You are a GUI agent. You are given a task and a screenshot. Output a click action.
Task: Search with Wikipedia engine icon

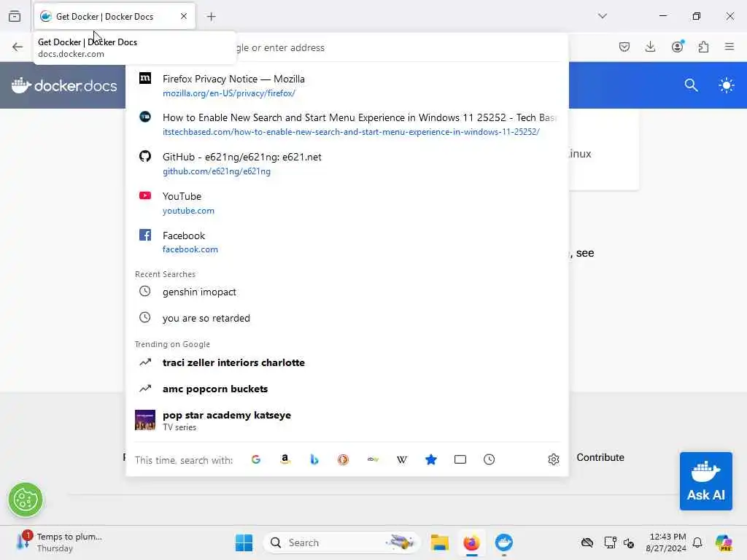click(x=402, y=459)
